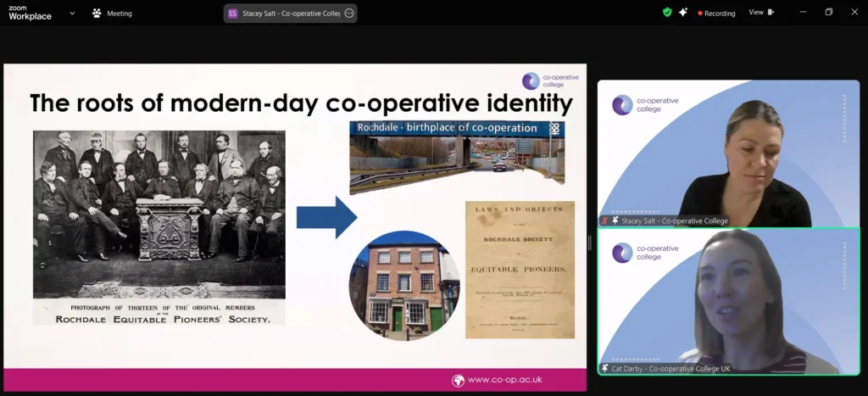Toggle the pin icon on Stacey Salt's video
This screenshot has height=396, width=868.
[x=614, y=220]
